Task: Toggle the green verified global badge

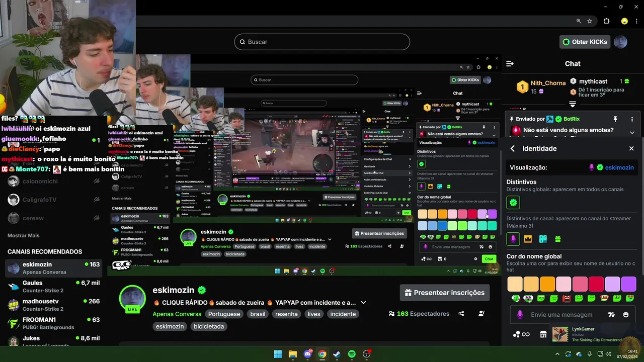Action: click(513, 203)
